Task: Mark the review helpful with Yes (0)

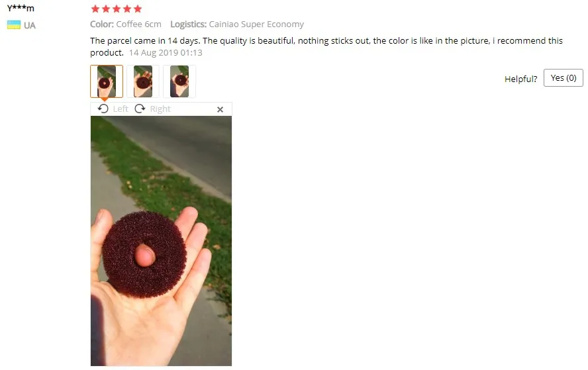Action: [x=563, y=78]
